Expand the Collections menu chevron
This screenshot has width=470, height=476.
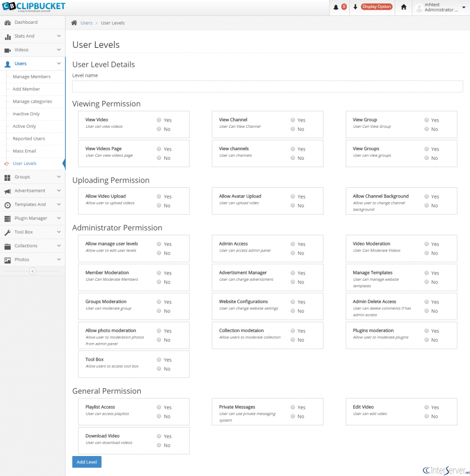(59, 245)
